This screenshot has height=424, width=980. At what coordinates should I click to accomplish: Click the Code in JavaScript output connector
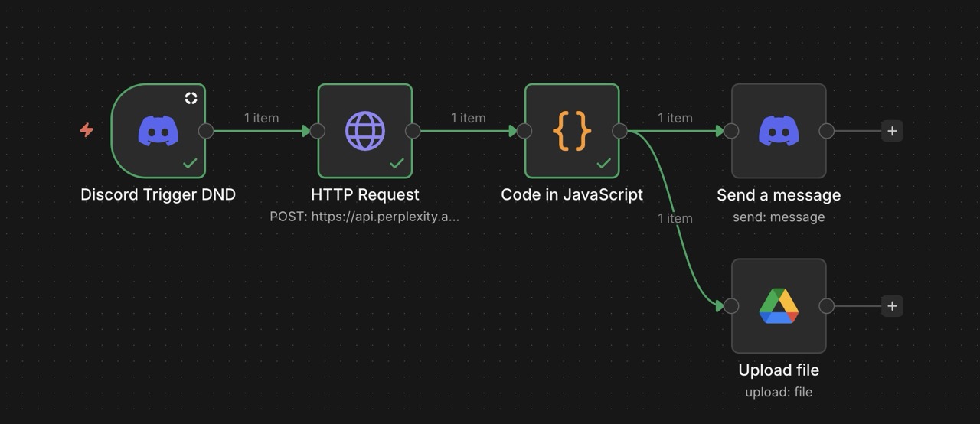point(619,131)
